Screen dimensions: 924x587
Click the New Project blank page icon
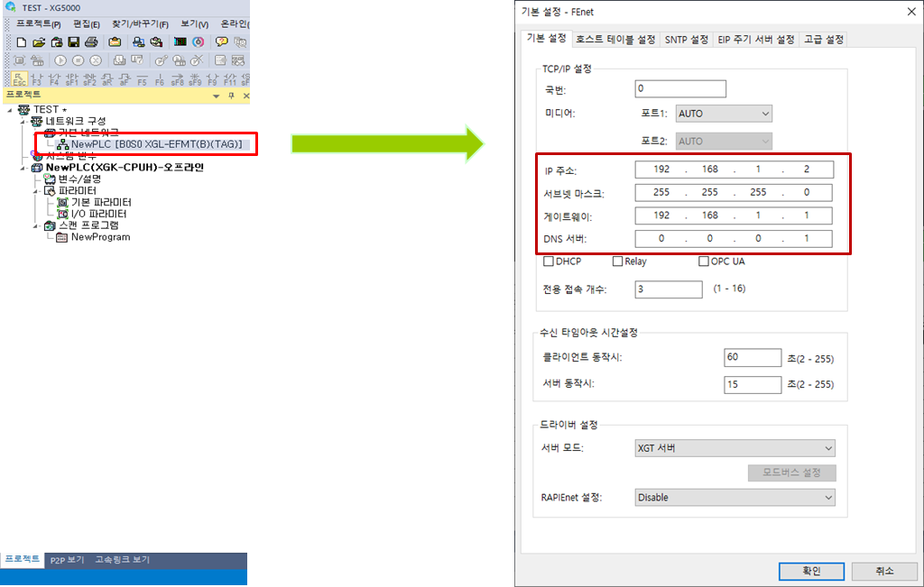(22, 41)
